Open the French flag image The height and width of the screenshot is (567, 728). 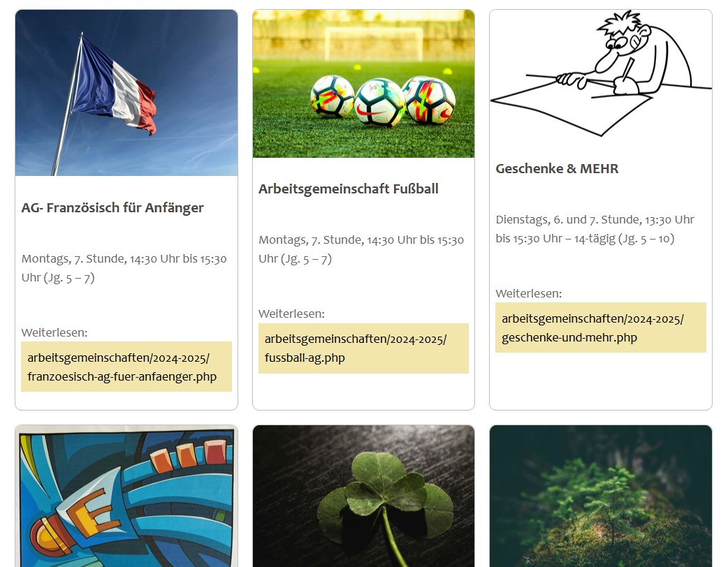[126, 93]
